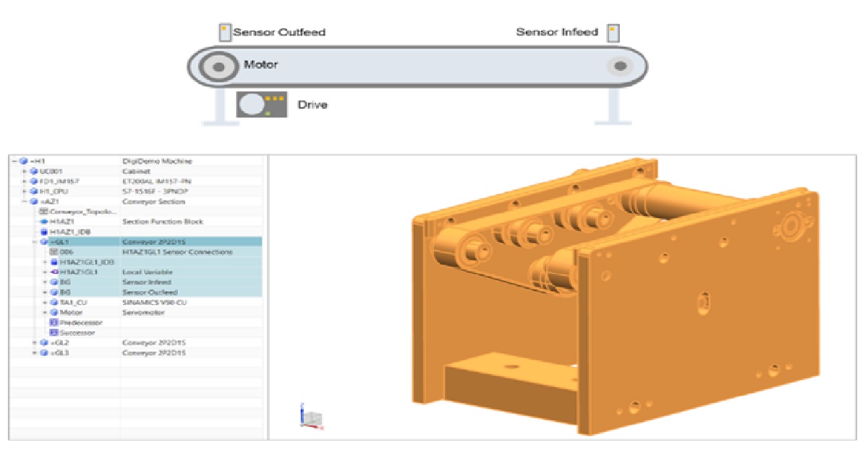Image resolution: width=868 pixels, height=456 pixels.
Task: Click the Drive device icon in the diagram
Action: coord(260,104)
